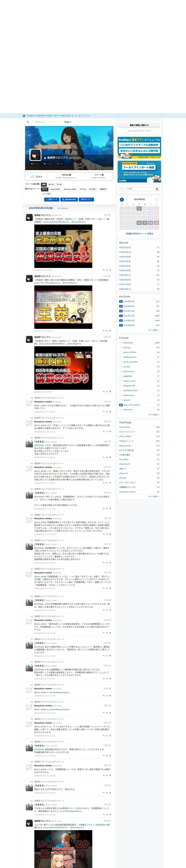This screenshot has width=186, height=868.
Task: Click the info icon in the notice bar
Action: [x=24, y=116]
